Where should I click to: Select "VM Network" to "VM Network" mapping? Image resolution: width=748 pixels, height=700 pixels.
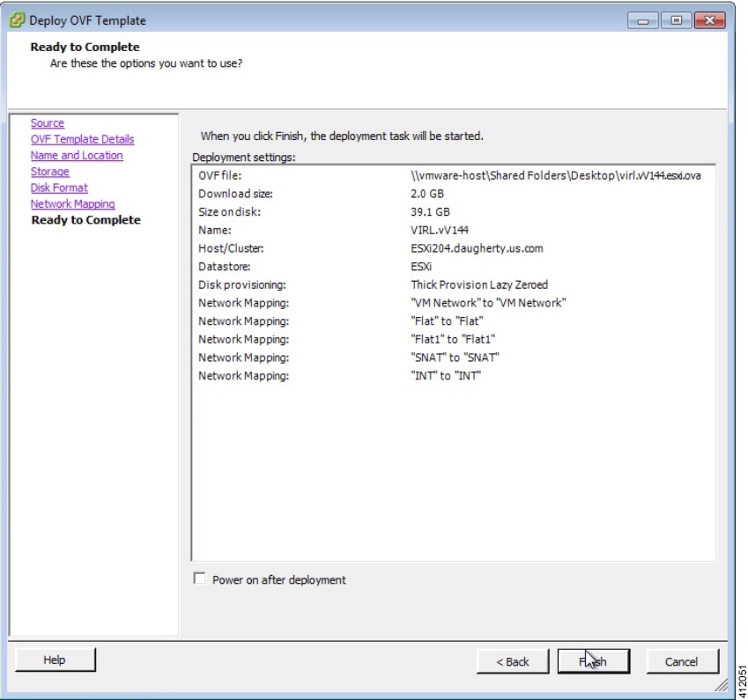(x=488, y=303)
